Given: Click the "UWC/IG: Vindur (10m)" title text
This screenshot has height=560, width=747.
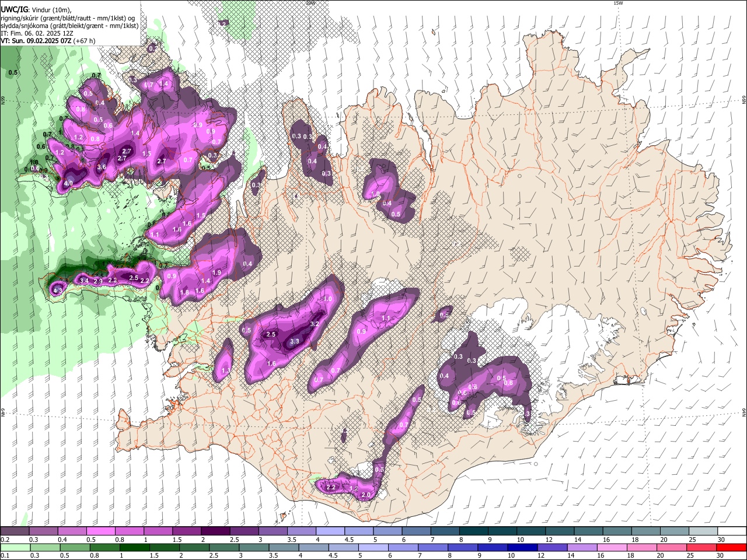Looking at the screenshot, I should click(x=36, y=10).
